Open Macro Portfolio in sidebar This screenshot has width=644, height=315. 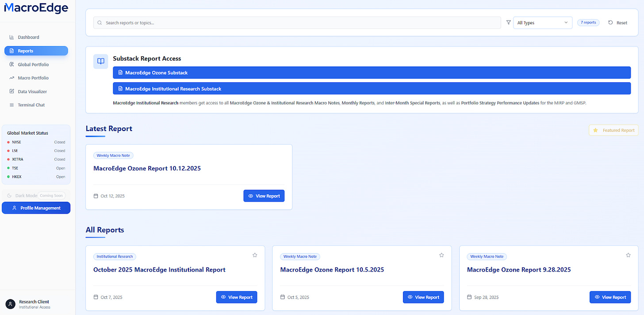point(36,78)
